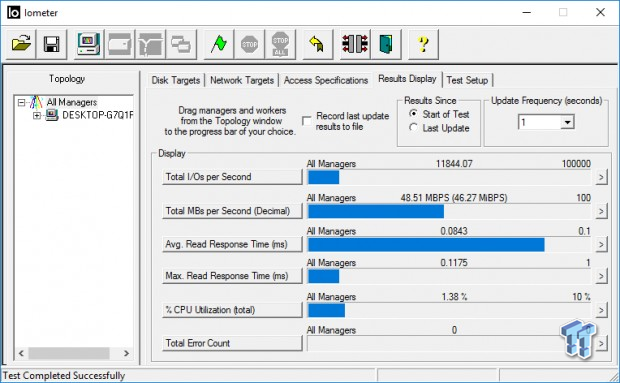The width and height of the screenshot is (620, 383).
Task: Close the Iometer window
Action: (600, 13)
